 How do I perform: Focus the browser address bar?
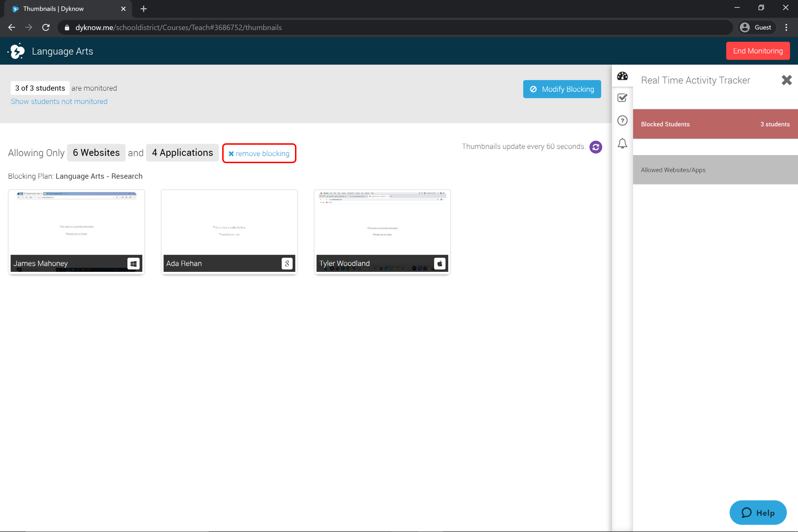[395, 27]
